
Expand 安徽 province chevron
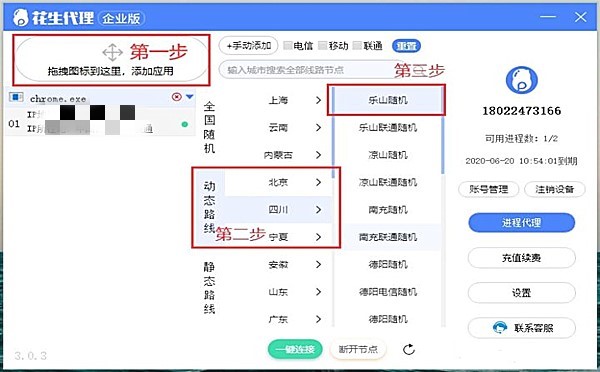coord(318,264)
